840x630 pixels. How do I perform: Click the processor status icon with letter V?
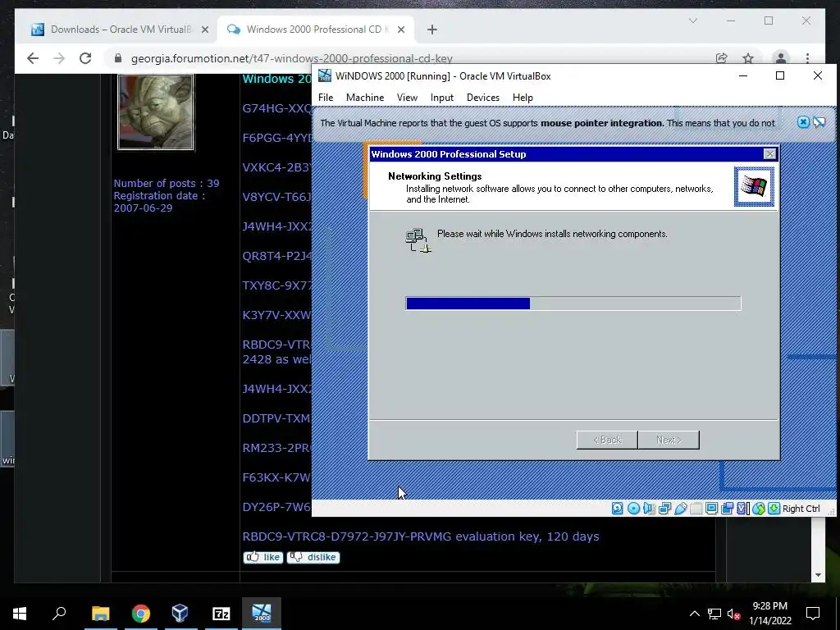[743, 509]
